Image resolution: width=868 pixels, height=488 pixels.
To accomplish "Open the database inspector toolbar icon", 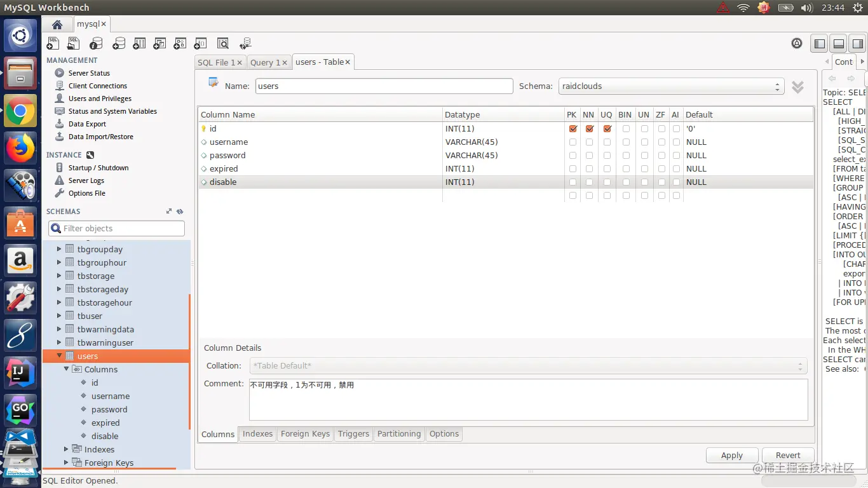I will tap(96, 43).
